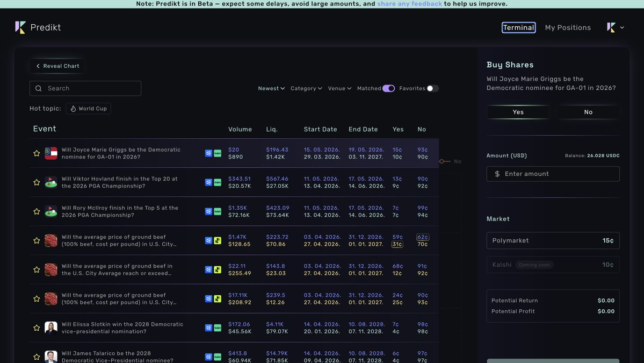Viewport: 644px width, 363px height.
Task: Click Reveal Chart button
Action: click(x=57, y=66)
